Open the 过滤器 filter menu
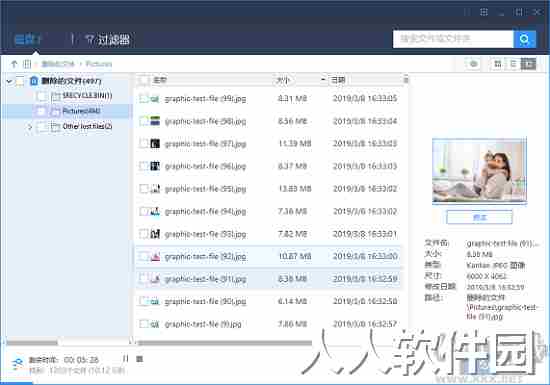Screen dimensions: 550x385 pyautogui.click(x=108, y=39)
